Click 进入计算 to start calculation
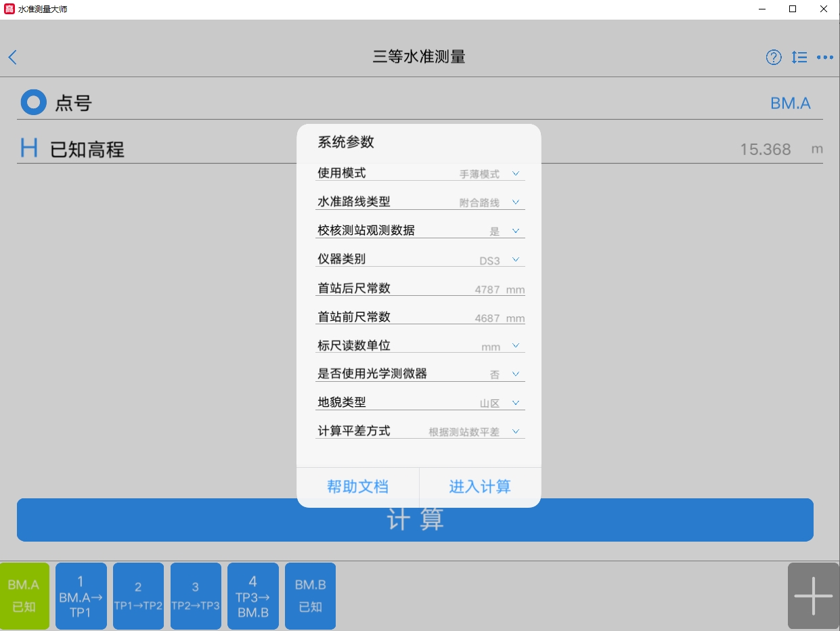840x631 pixels. [480, 487]
